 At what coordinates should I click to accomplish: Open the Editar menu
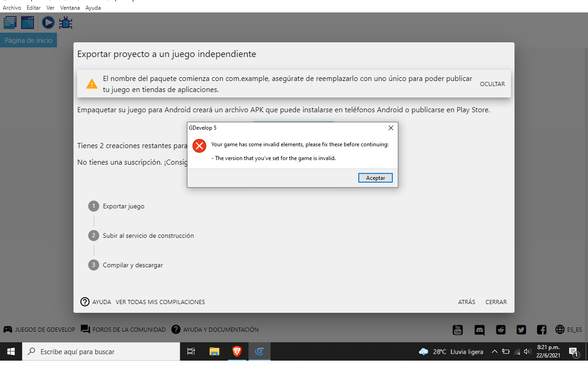click(x=34, y=8)
